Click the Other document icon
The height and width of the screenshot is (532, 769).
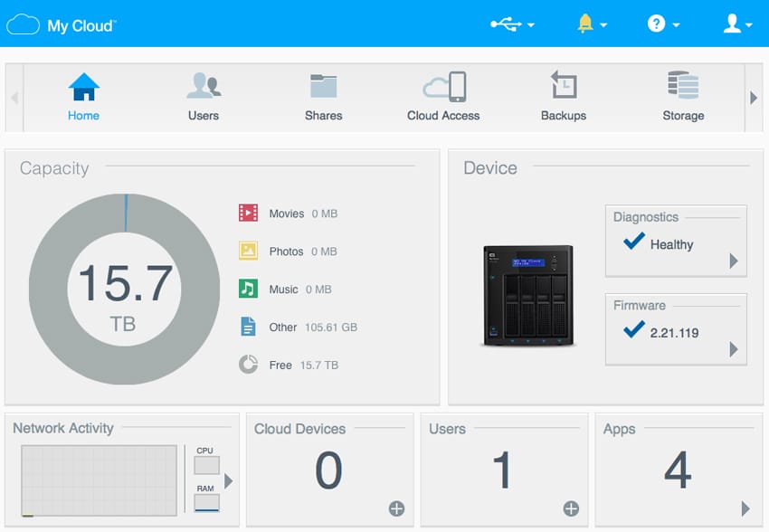(x=248, y=327)
